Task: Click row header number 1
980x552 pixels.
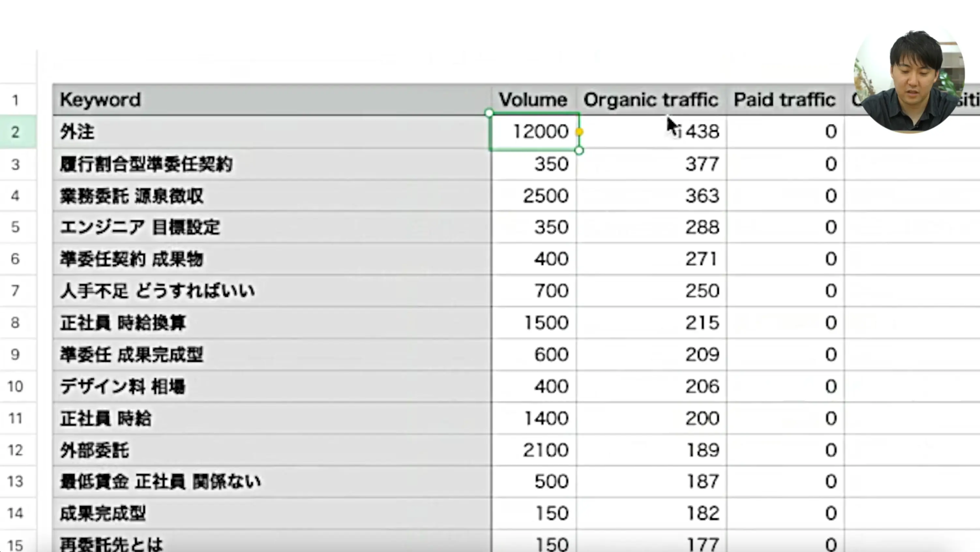Action: 15,100
